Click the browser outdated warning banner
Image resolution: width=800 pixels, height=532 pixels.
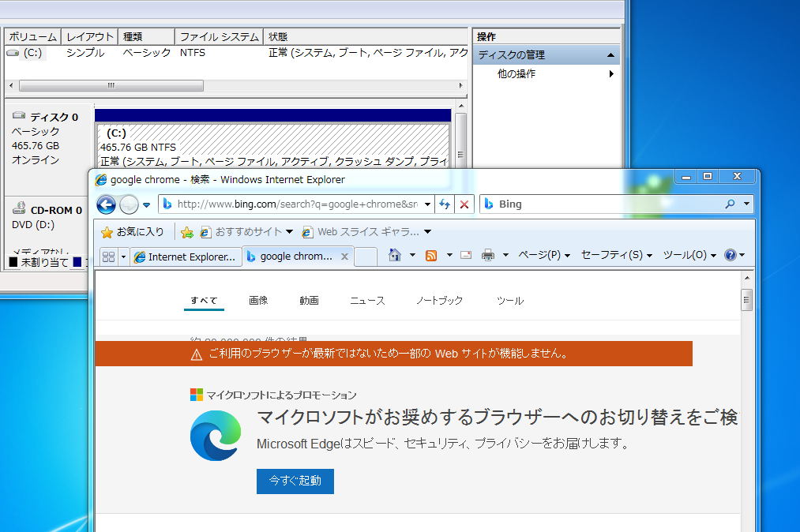(x=394, y=354)
